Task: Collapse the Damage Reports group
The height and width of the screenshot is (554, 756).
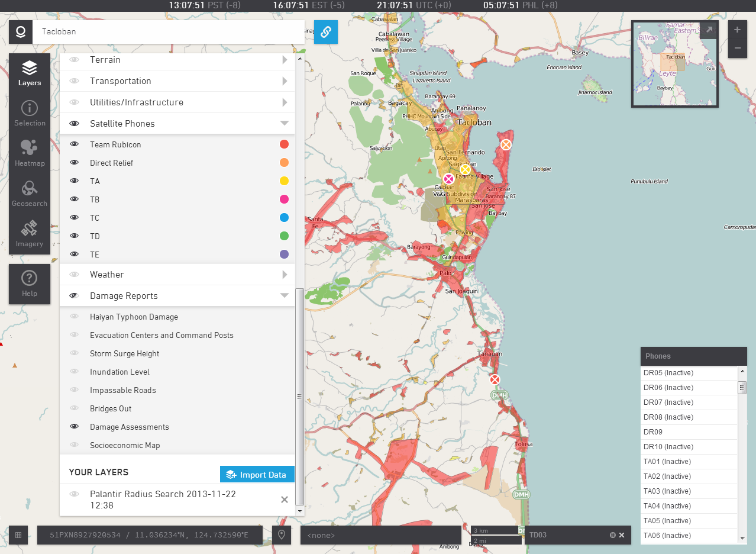Action: [x=285, y=295]
